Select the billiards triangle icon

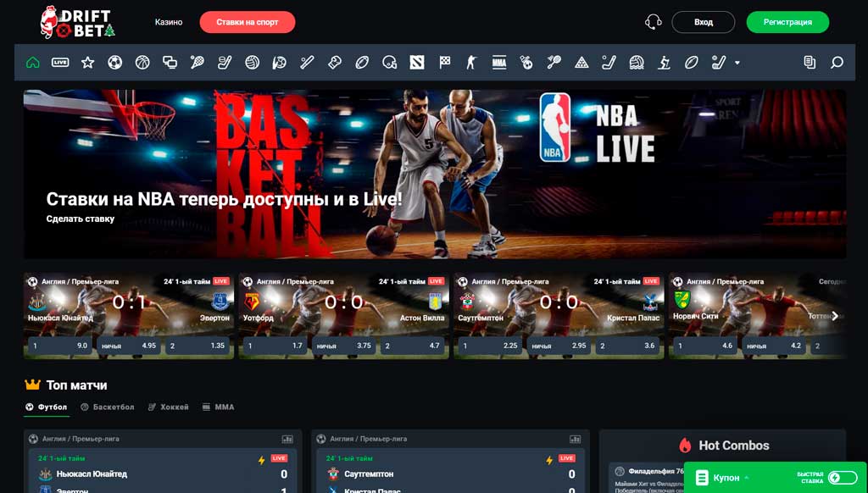(581, 63)
